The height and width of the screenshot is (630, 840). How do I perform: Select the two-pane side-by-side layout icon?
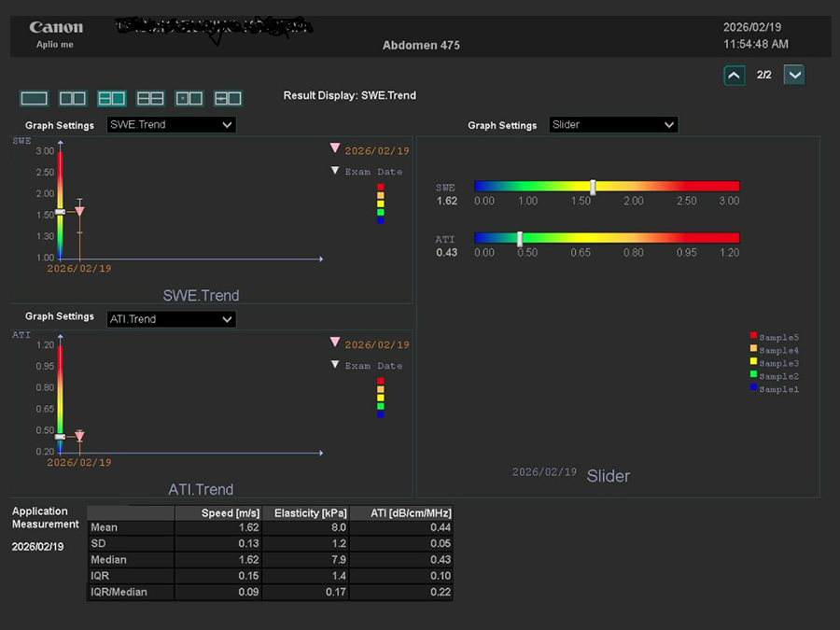click(x=73, y=98)
